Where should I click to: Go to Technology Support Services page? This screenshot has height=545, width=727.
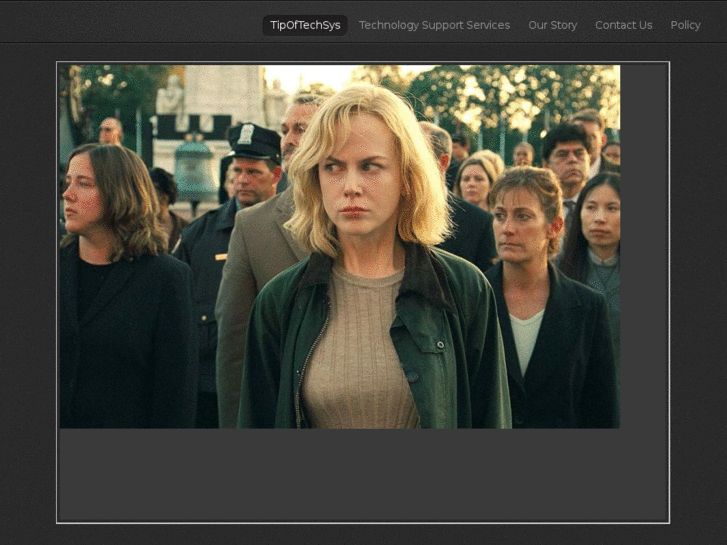(434, 26)
